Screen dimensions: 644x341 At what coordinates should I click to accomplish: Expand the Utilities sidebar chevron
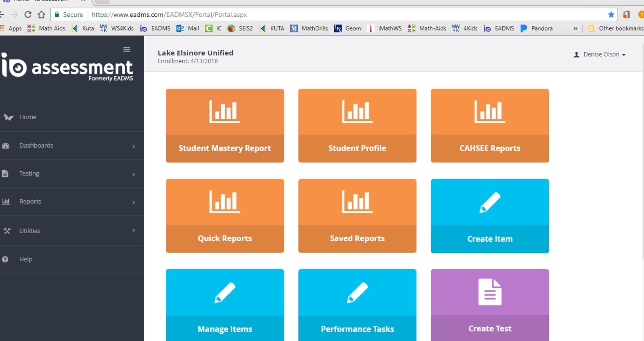(x=134, y=231)
